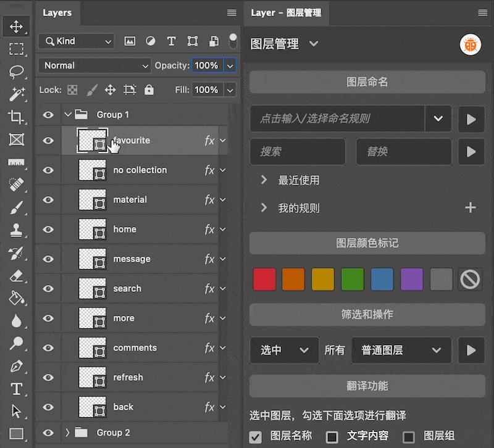Open the 选中 action dropdown
The width and height of the screenshot is (494, 448).
[x=285, y=350]
